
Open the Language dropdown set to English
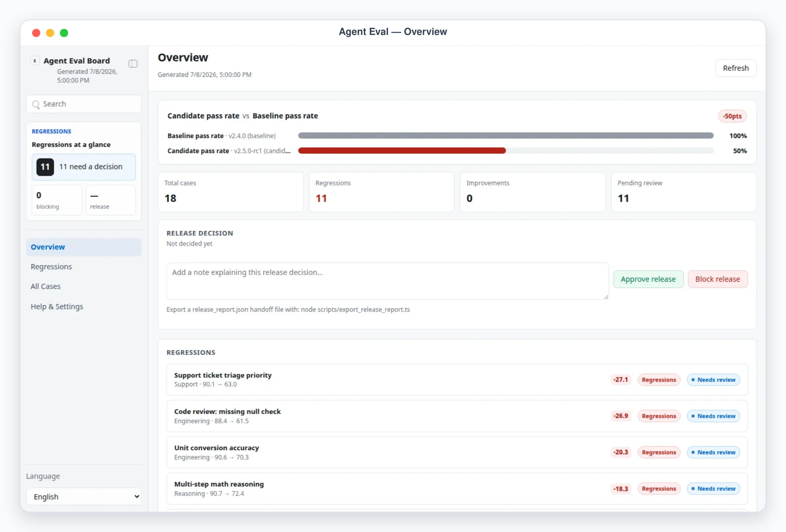pos(84,497)
